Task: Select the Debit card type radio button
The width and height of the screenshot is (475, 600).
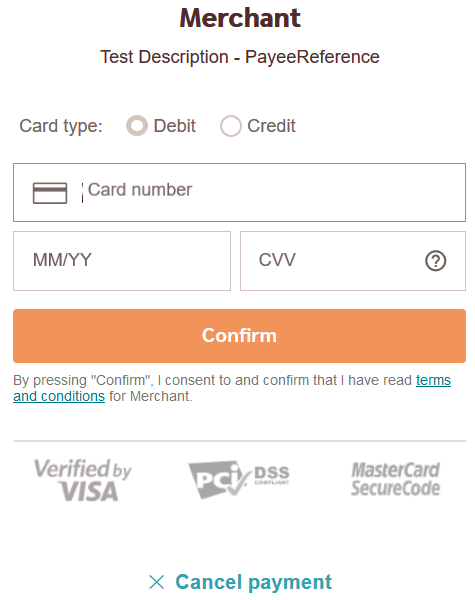Action: click(x=137, y=126)
